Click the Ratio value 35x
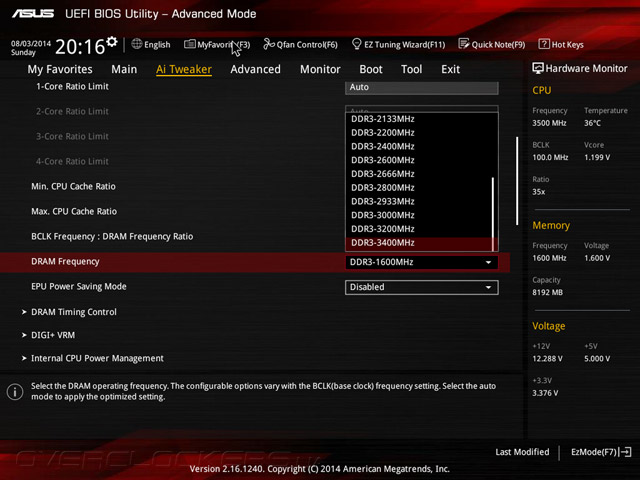Image resolution: width=640 pixels, height=480 pixels. (538, 191)
